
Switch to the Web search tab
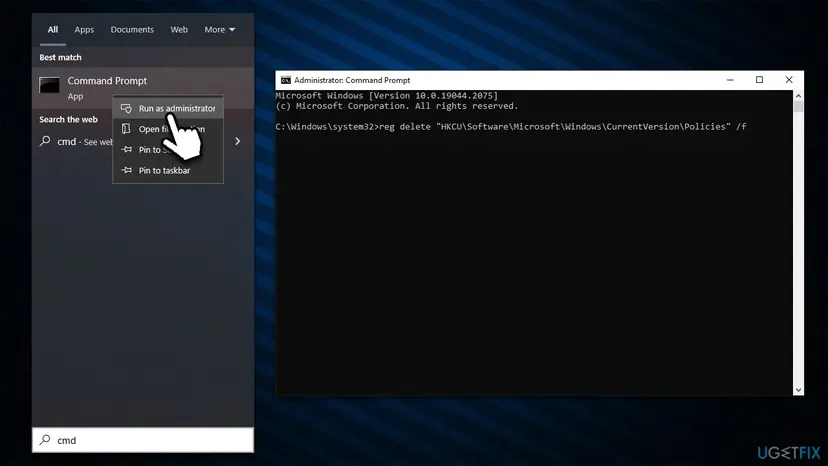coord(179,30)
